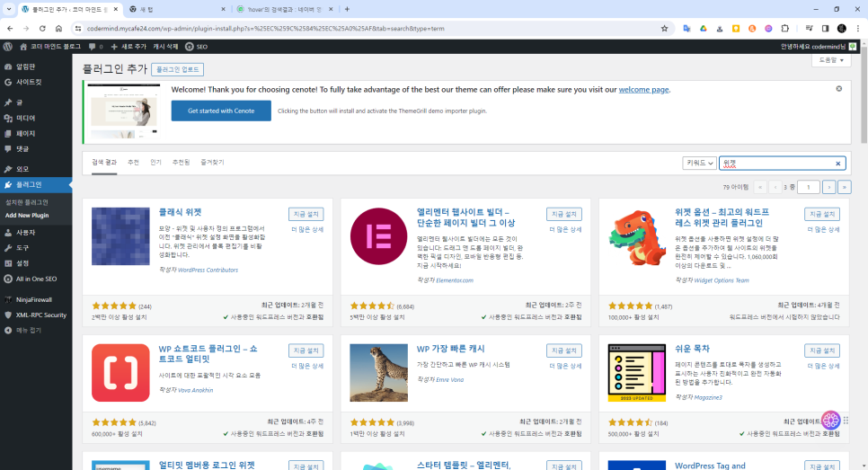Install 엘리멘터 웹사이트 빌더 now
Viewport: 868px width, 470px height.
tap(564, 214)
